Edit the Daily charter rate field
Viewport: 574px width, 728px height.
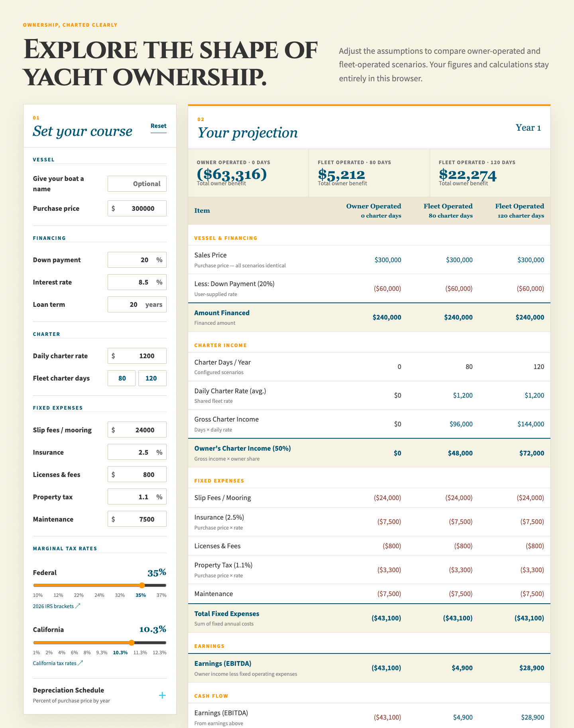[137, 356]
